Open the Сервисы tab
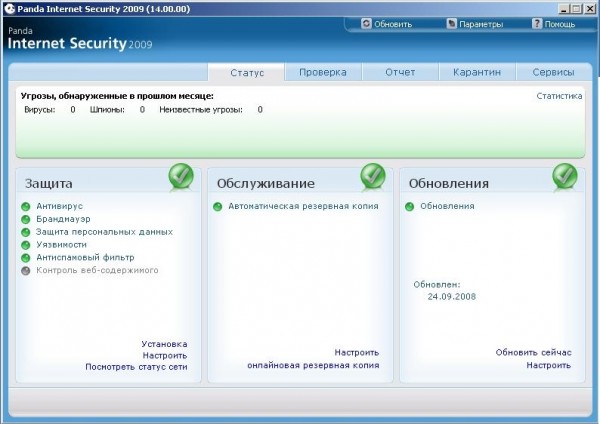The width and height of the screenshot is (600, 424). pos(553,72)
